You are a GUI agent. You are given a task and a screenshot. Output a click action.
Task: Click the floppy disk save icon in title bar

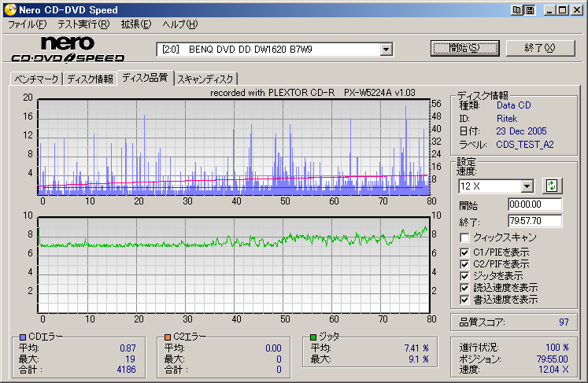pos(530,10)
